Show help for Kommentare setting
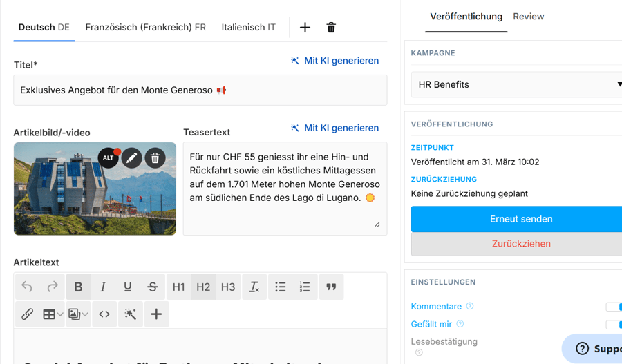Image resolution: width=622 pixels, height=364 pixels. click(470, 306)
